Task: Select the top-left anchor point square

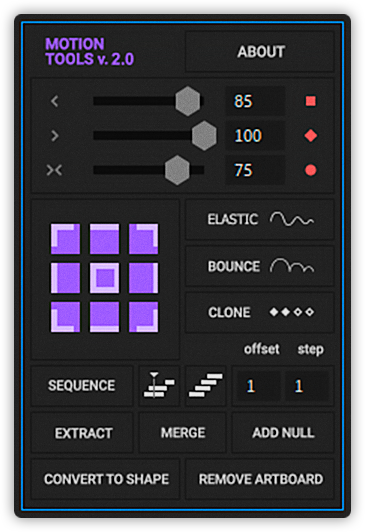Action: 65,239
